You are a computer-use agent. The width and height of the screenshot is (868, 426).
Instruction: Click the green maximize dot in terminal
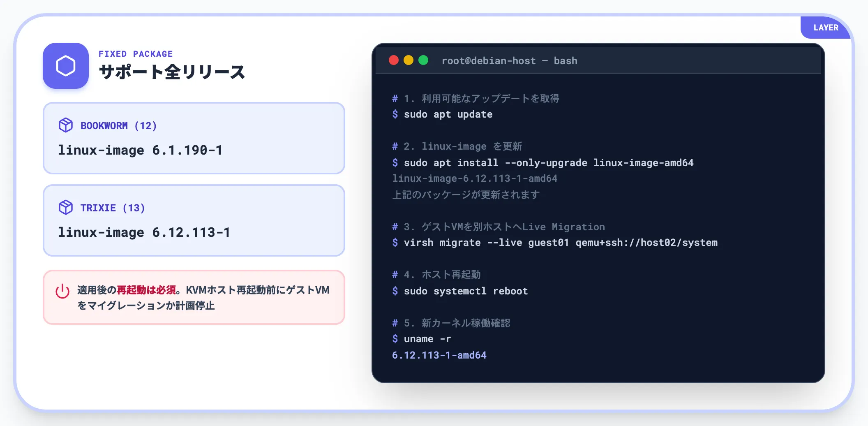(x=423, y=60)
